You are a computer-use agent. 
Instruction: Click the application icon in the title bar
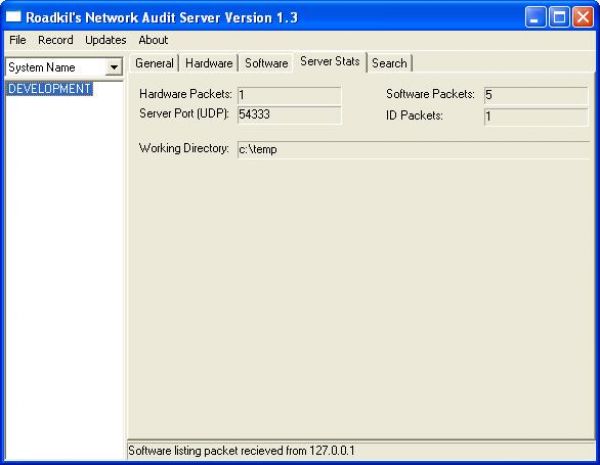pos(14,17)
